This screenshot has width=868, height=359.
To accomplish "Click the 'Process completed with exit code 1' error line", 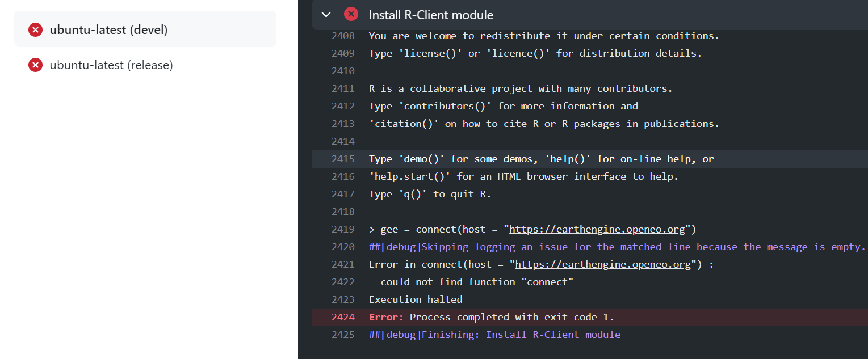I will 492,317.
